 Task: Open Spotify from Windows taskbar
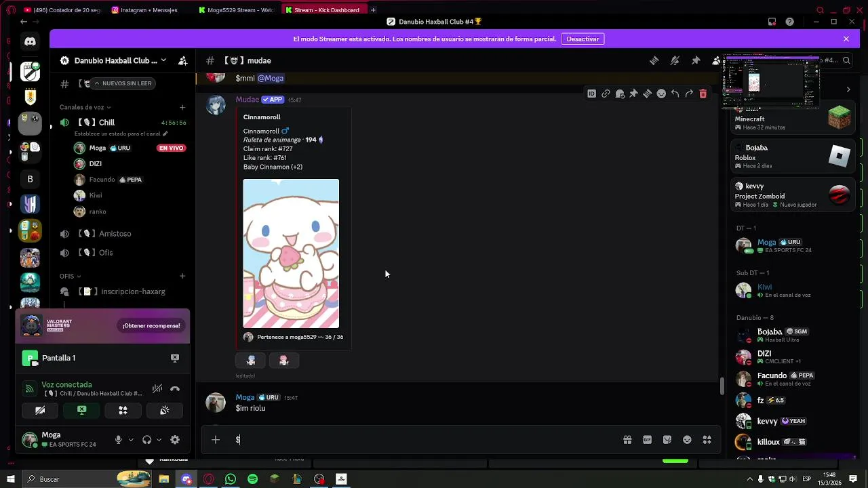pos(252,479)
